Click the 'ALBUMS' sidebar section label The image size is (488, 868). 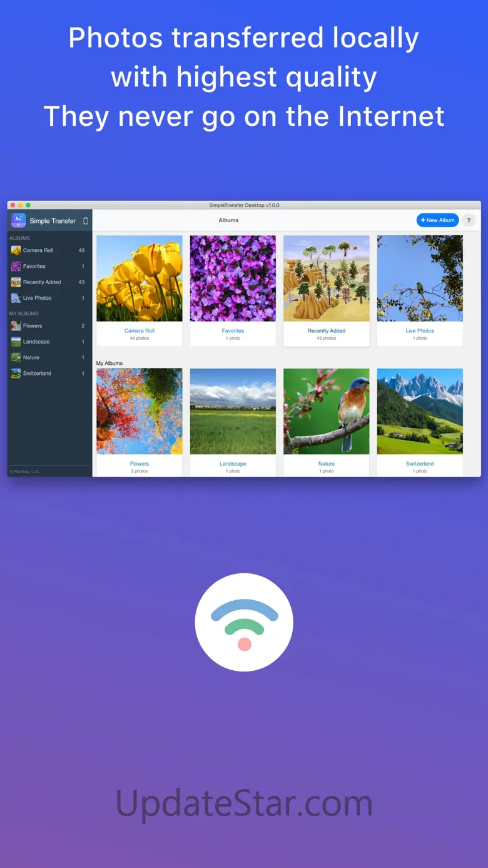point(19,238)
